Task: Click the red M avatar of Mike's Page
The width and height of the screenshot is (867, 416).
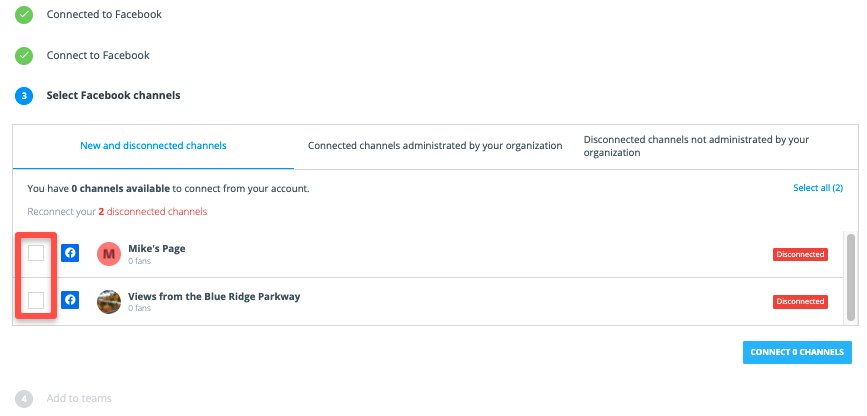Action: click(109, 254)
